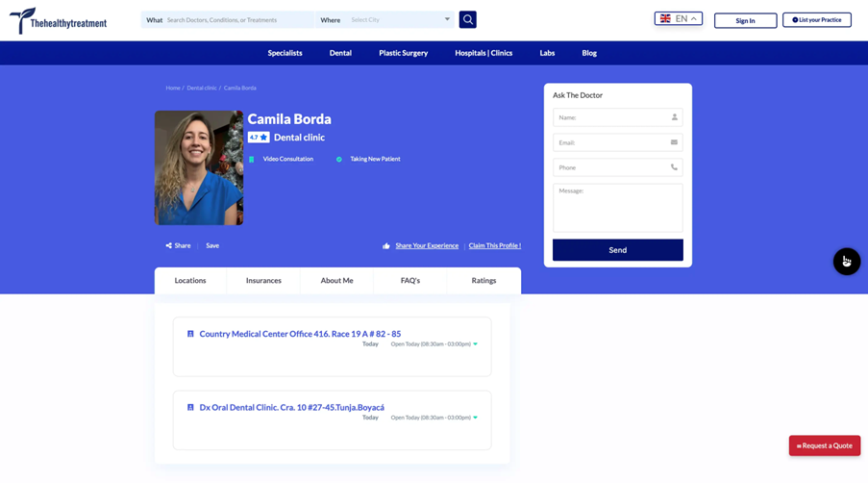Viewport: 868px width, 483px height.
Task: Open the EN language selector
Action: click(x=679, y=18)
